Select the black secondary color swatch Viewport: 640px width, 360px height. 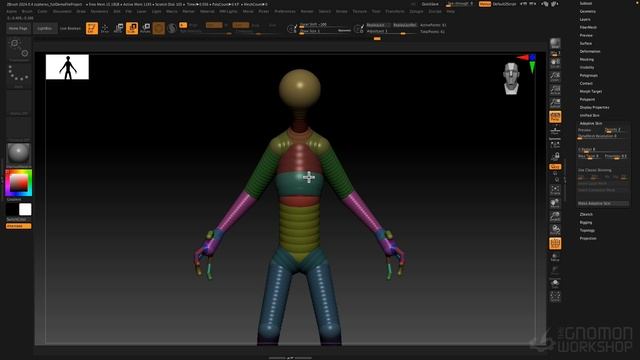click(x=12, y=209)
